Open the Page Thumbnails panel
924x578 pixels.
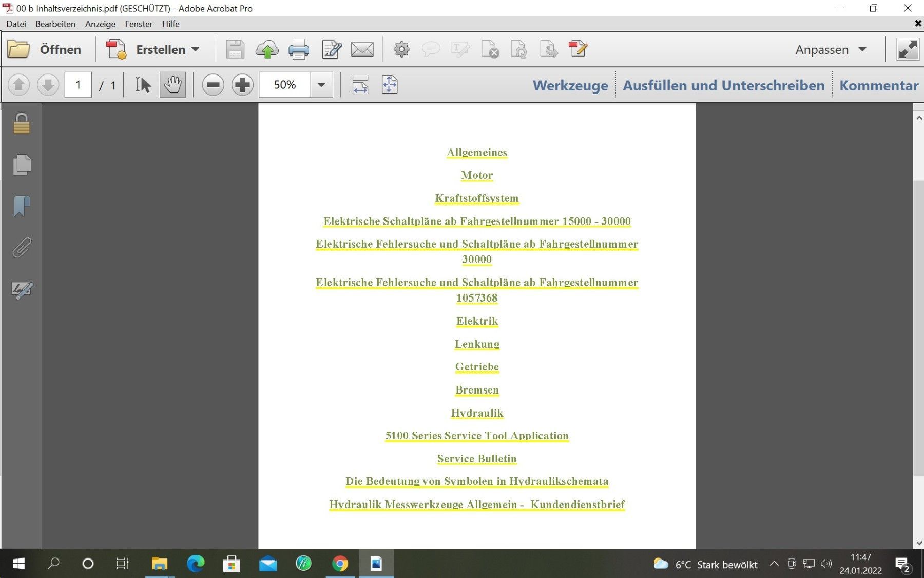point(22,165)
